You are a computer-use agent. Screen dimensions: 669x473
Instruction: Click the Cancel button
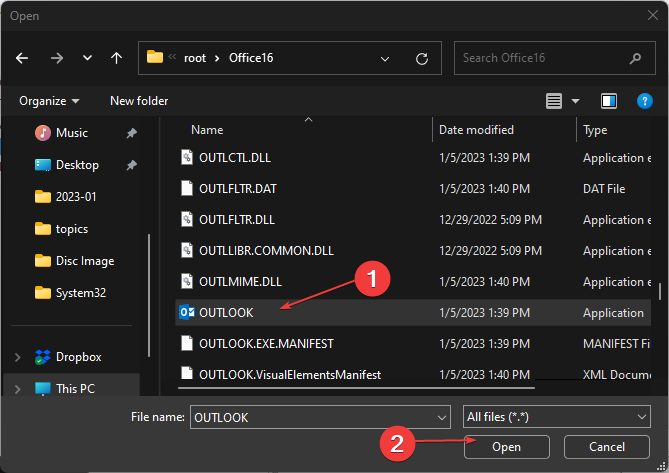(x=607, y=447)
